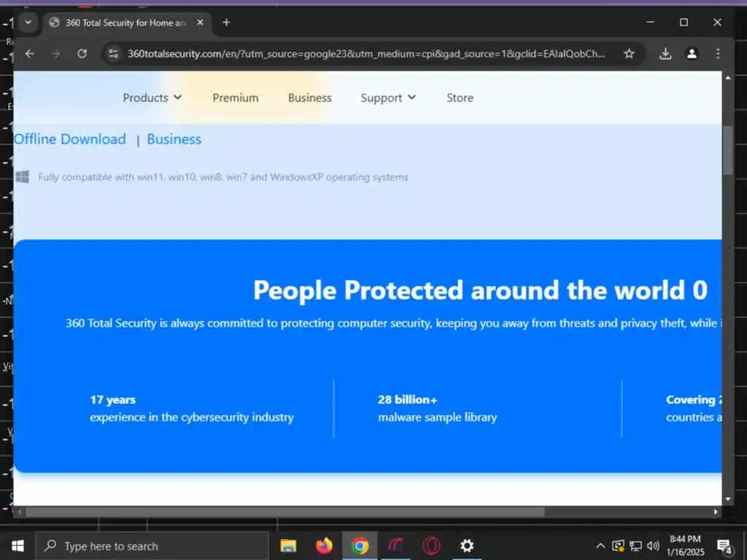Open the Windows Start menu

point(18,545)
